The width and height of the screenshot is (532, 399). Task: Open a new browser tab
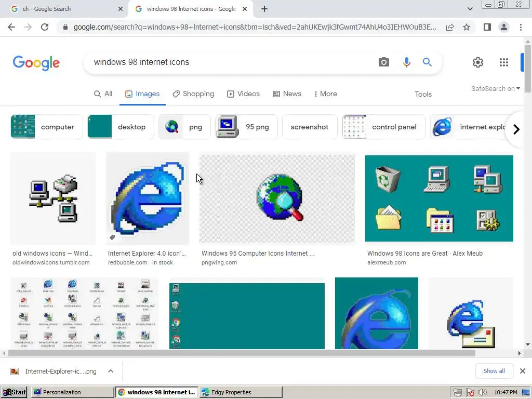click(264, 9)
